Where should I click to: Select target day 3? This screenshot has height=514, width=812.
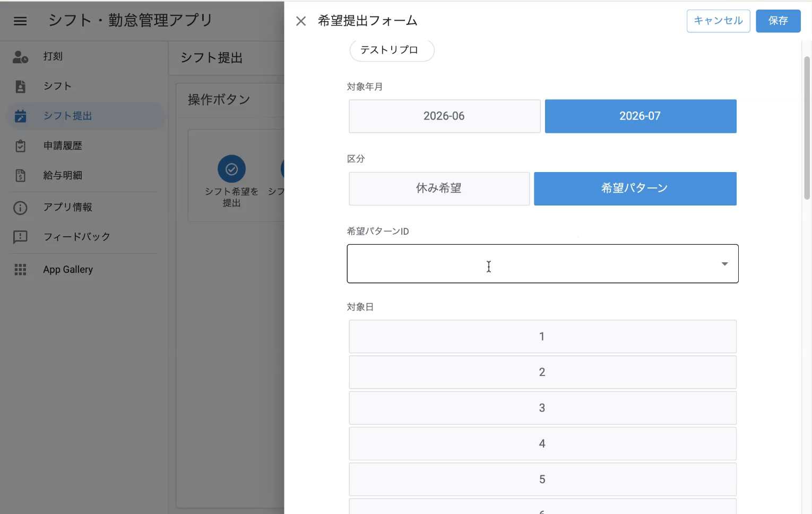click(542, 408)
